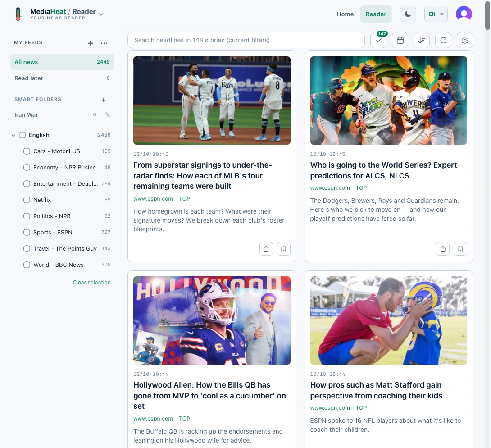Mark all 147 stories as read
The height and width of the screenshot is (448, 491).
click(x=378, y=40)
